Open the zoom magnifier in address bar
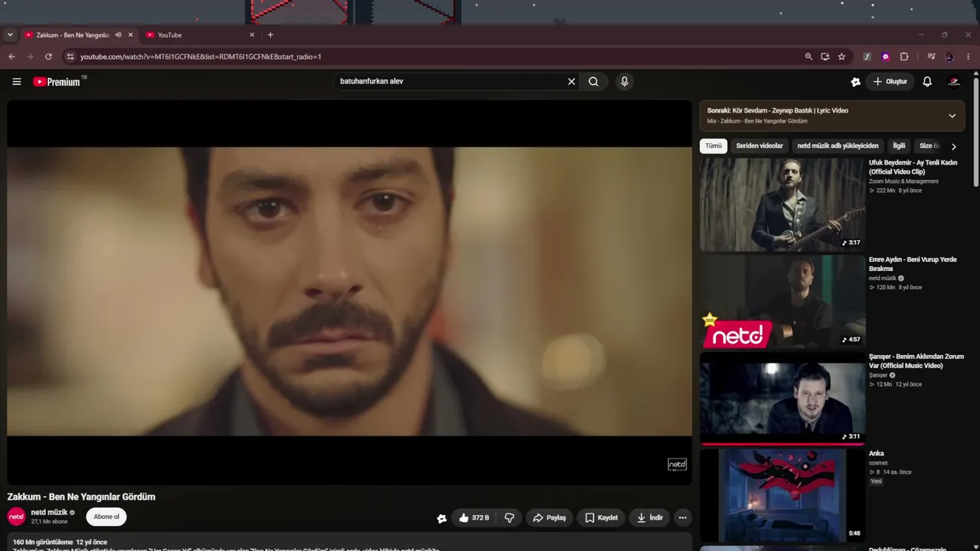 point(808,57)
